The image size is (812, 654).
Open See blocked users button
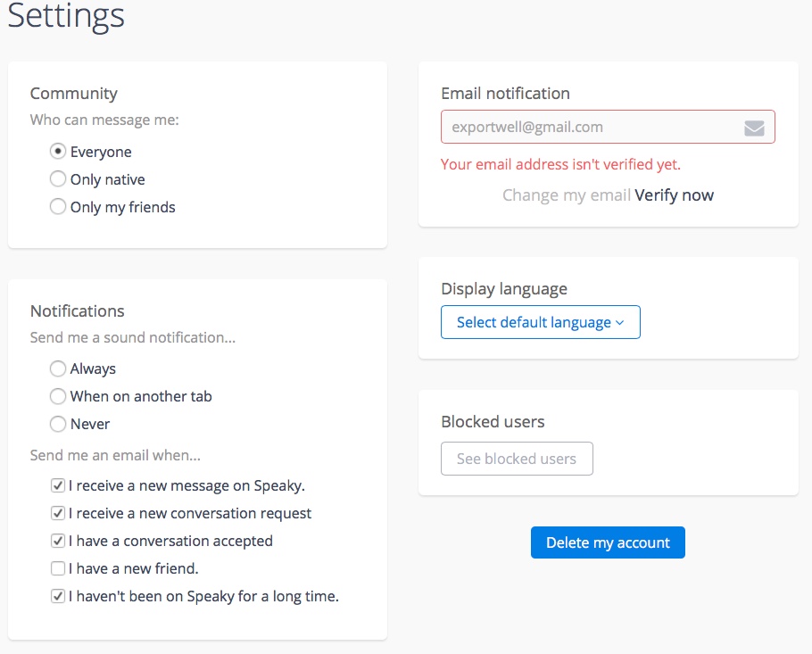point(517,459)
